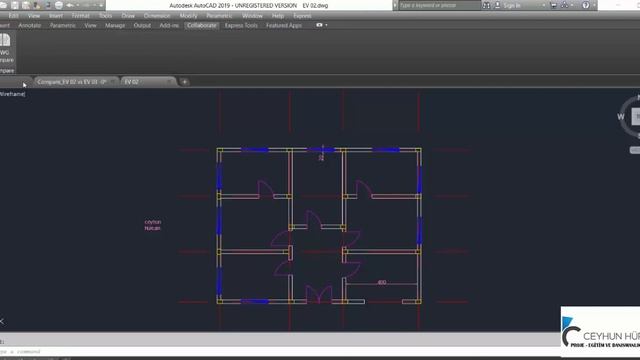This screenshot has height=360, width=640.
Task: Click the navigation bar below the ViewCube
Action: [635, 150]
